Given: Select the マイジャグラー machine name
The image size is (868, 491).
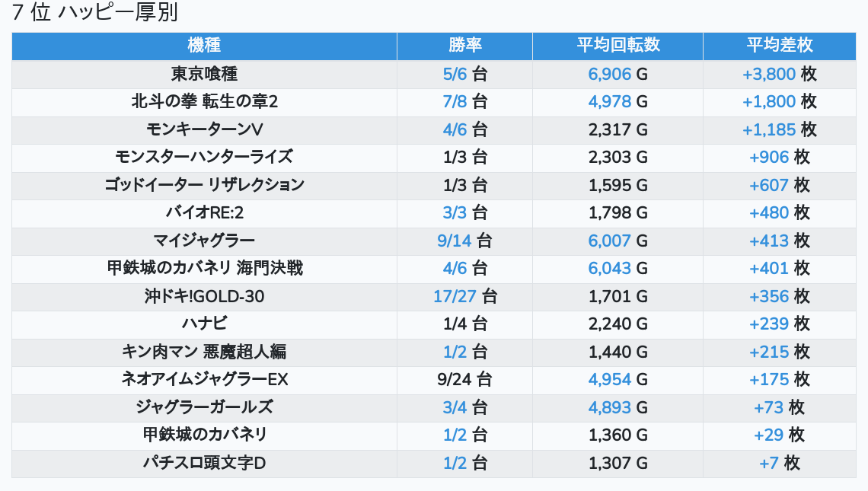Looking at the screenshot, I should (x=204, y=241).
